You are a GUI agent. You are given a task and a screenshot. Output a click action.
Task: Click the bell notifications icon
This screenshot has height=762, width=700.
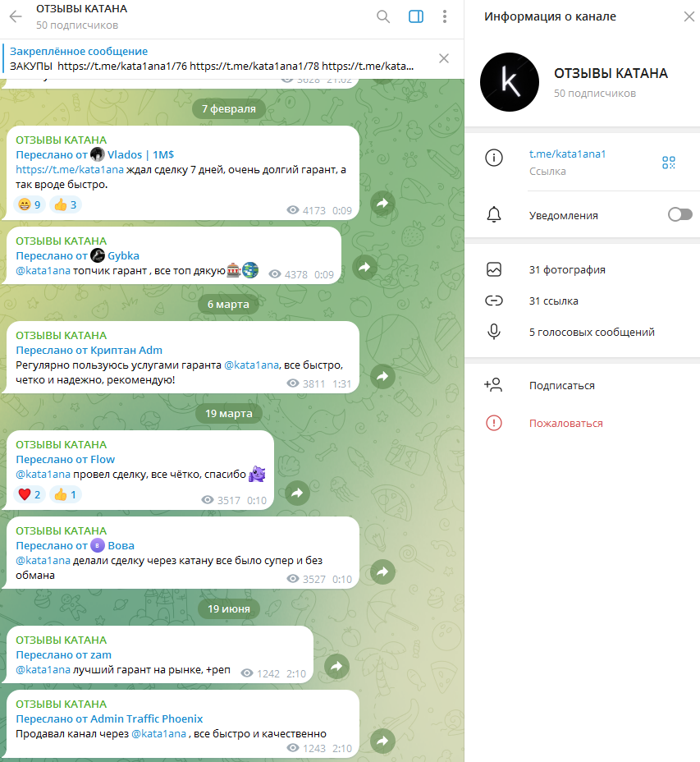[x=493, y=214]
